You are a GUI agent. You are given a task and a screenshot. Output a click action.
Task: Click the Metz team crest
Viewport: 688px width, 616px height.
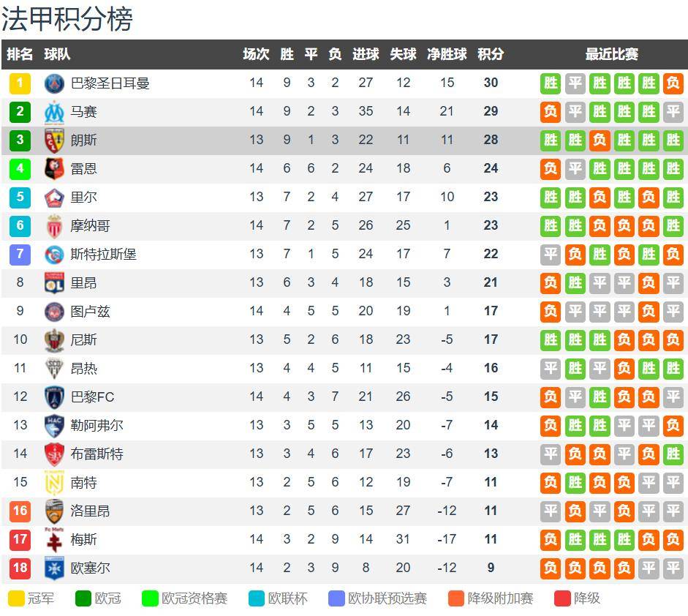[54, 540]
